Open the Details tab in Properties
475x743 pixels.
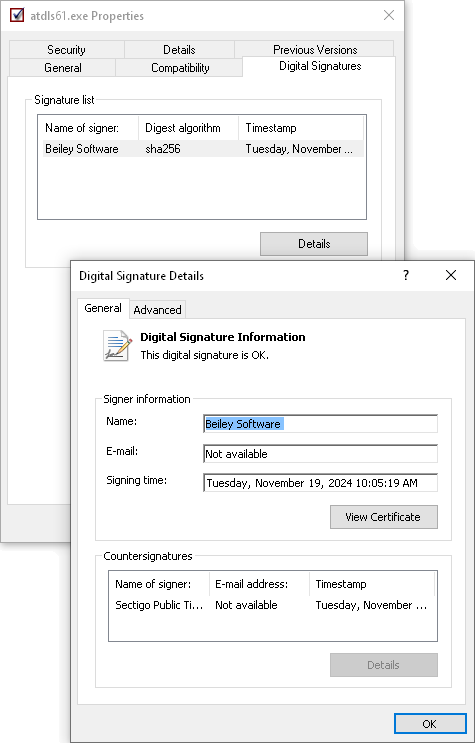179,50
